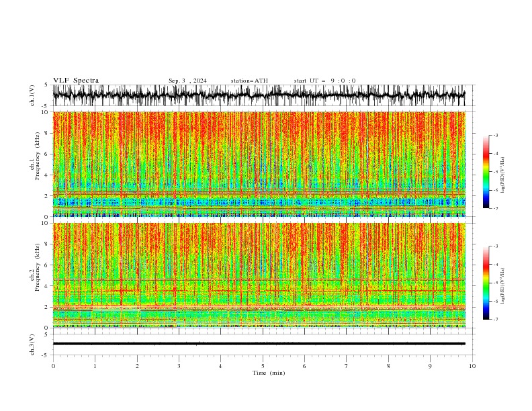This screenshot has width=532, height=411.
Task: Click the ch.2 color bar log(PSD) label
Action: tap(502, 286)
